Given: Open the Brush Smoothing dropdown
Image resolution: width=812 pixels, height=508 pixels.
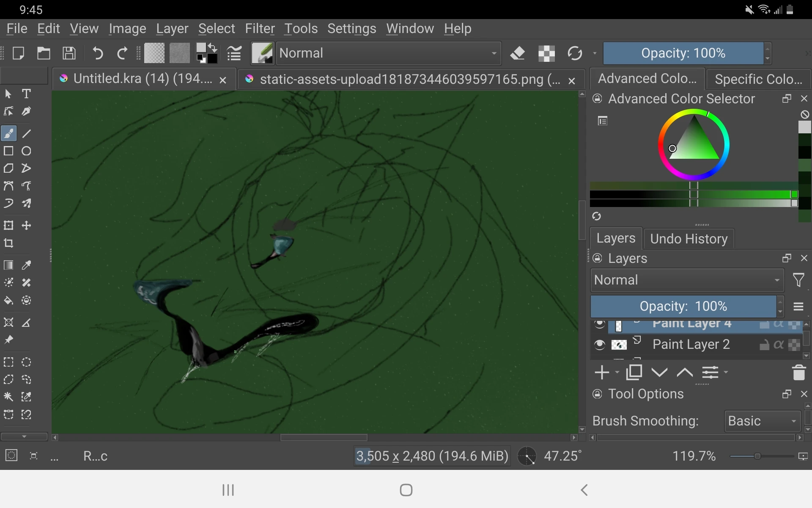Looking at the screenshot, I should coord(760,420).
